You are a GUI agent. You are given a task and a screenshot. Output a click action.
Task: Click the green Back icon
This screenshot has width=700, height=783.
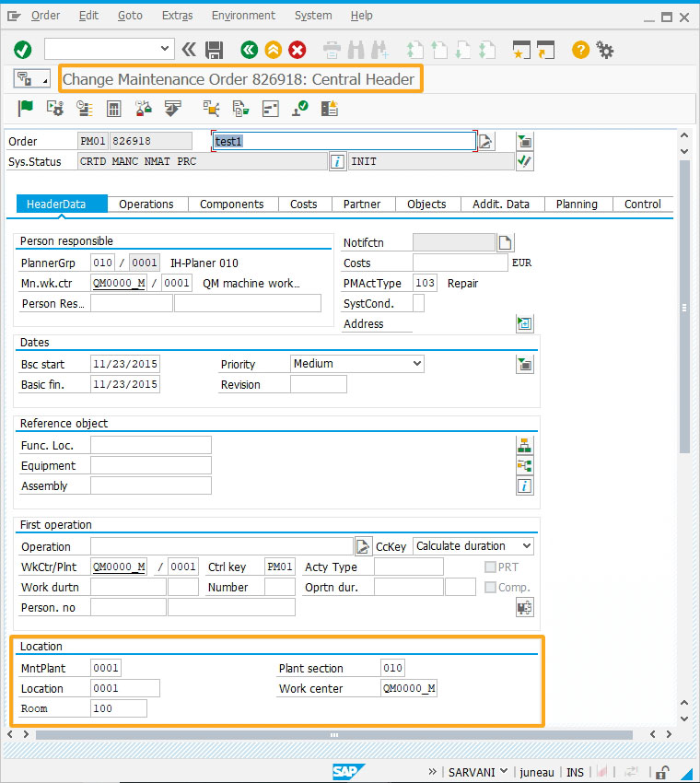click(x=249, y=50)
